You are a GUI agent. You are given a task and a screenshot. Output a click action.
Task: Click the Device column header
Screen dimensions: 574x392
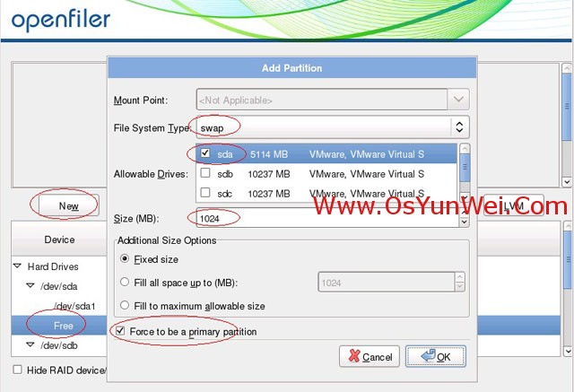(x=59, y=240)
